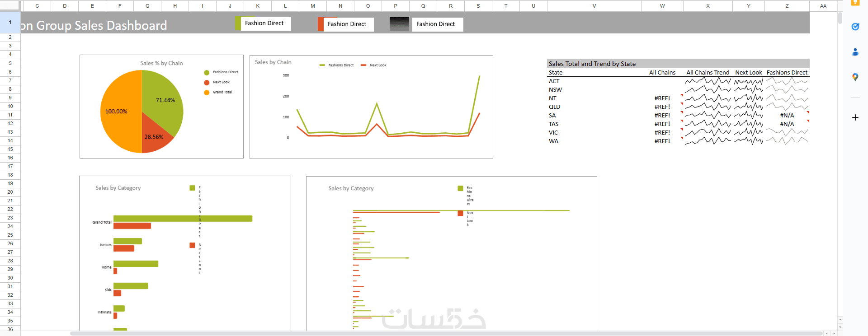Screen dimensions: 868x336
Task: Select column G header
Action: point(147,6)
